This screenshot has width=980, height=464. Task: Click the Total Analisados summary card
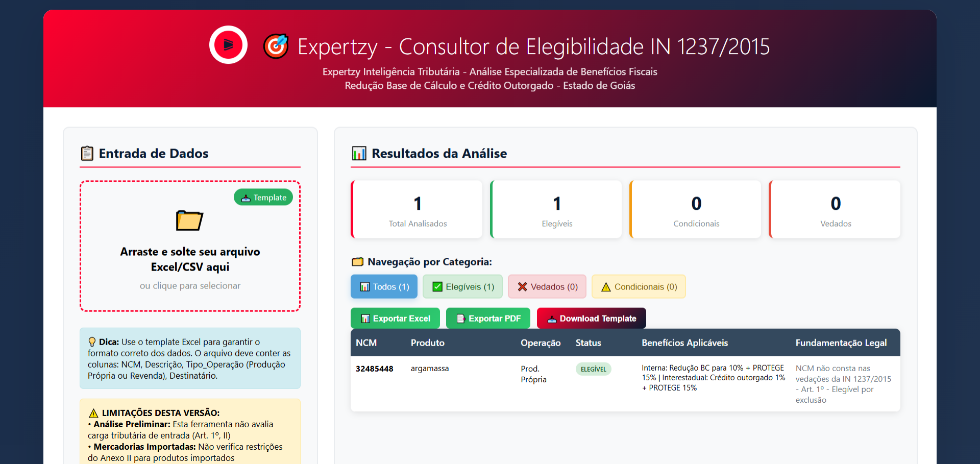click(x=417, y=209)
